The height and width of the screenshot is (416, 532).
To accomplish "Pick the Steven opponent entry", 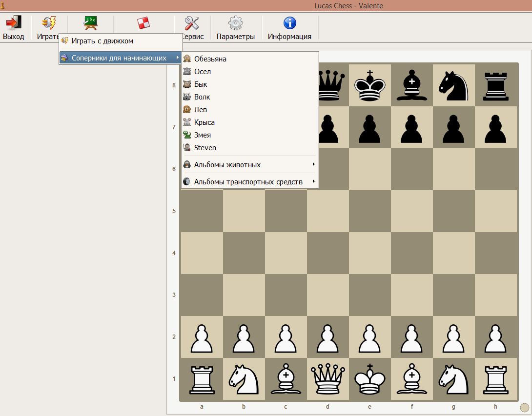I will pyautogui.click(x=250, y=147).
